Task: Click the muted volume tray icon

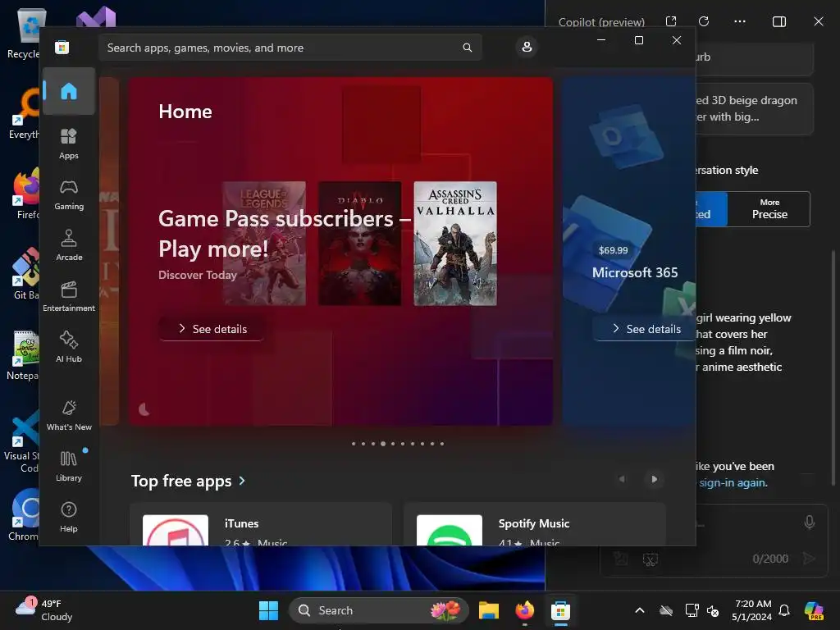Action: click(714, 610)
